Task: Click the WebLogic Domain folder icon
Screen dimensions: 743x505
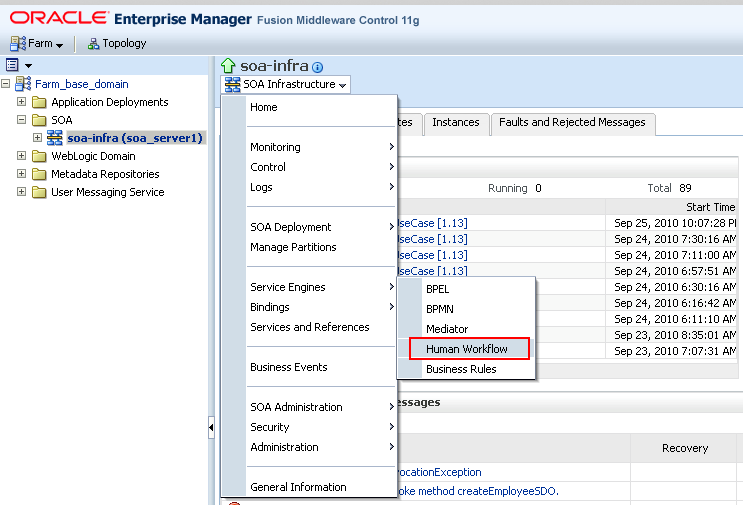Action: [39, 156]
